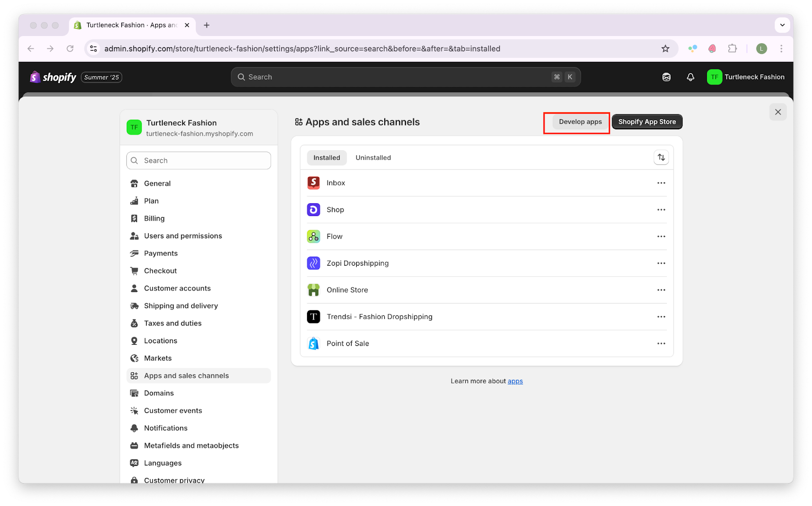This screenshot has height=506, width=812.
Task: Click the Trendsi app icon
Action: pos(314,317)
